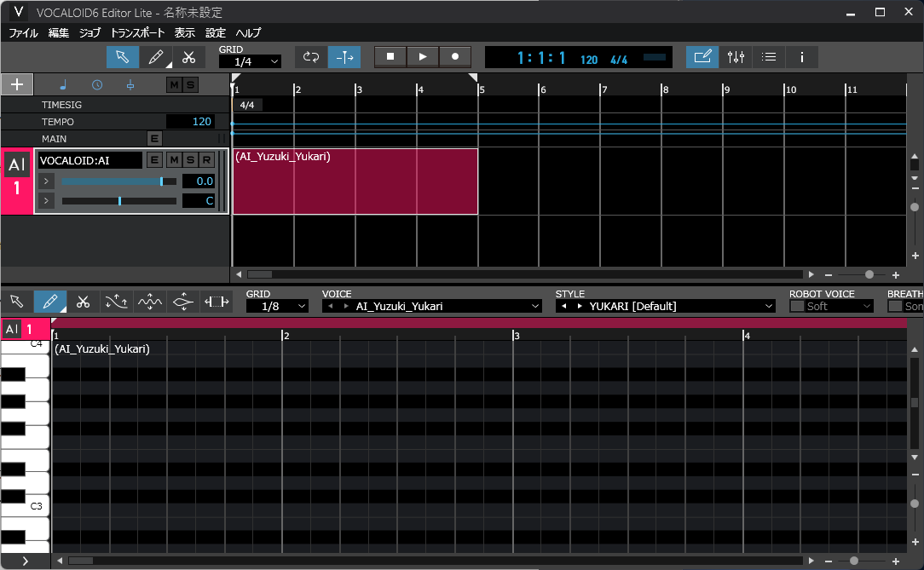Toggle R button on VOCALOID:AI track
This screenshot has height=570, width=924.
click(207, 159)
